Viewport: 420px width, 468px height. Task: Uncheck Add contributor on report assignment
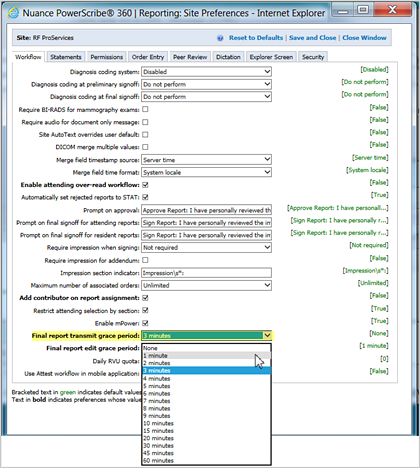[145, 298]
